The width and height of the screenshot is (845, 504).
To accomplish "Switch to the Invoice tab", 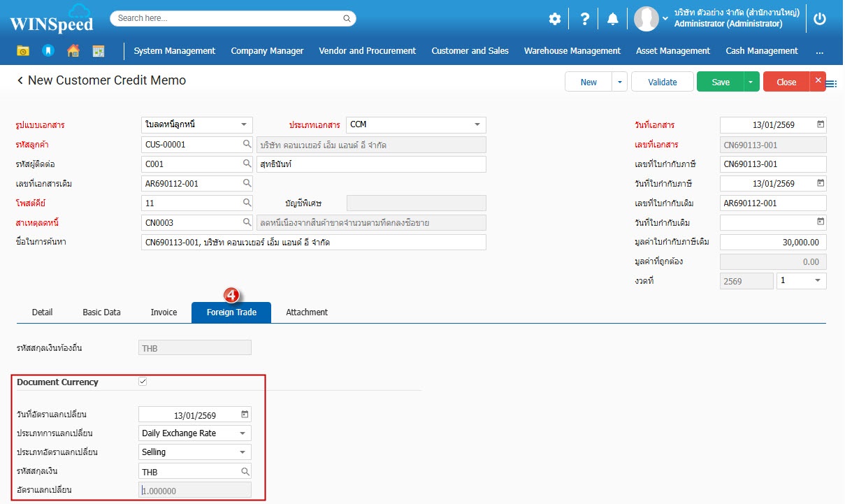I will tap(164, 312).
